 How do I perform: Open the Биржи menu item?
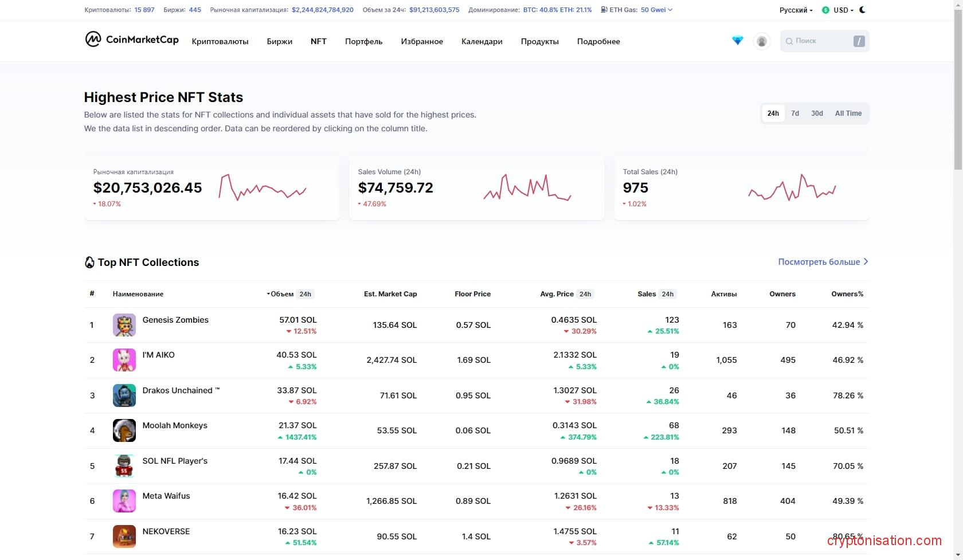point(280,41)
